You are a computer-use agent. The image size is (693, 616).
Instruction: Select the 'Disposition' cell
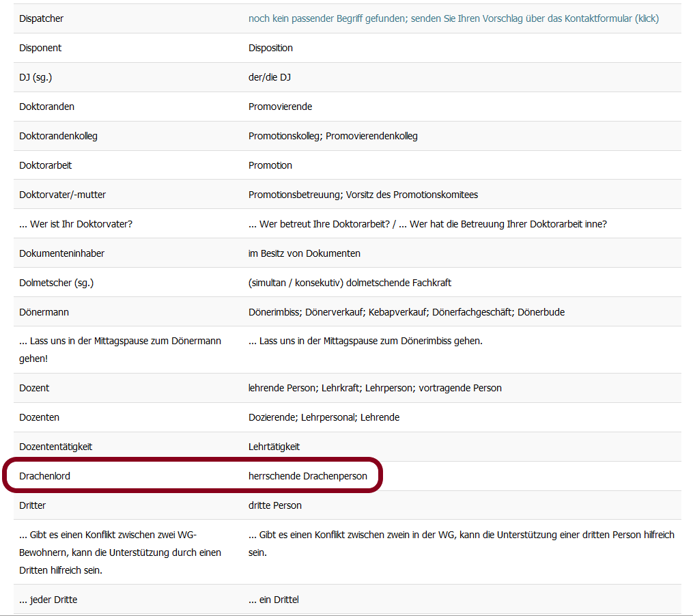point(270,48)
